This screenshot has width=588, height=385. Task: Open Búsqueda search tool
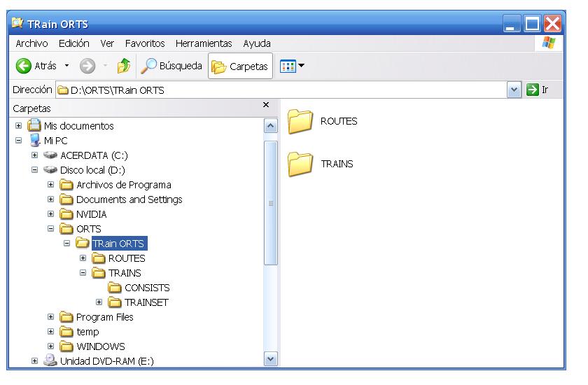point(174,66)
